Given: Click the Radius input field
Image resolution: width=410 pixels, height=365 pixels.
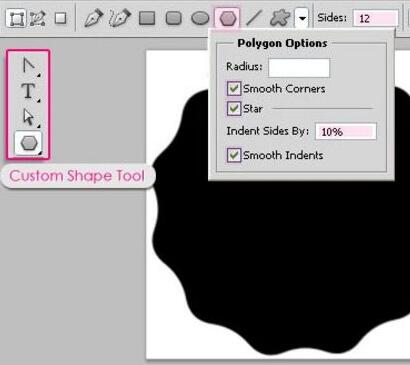Looking at the screenshot, I should [x=299, y=68].
